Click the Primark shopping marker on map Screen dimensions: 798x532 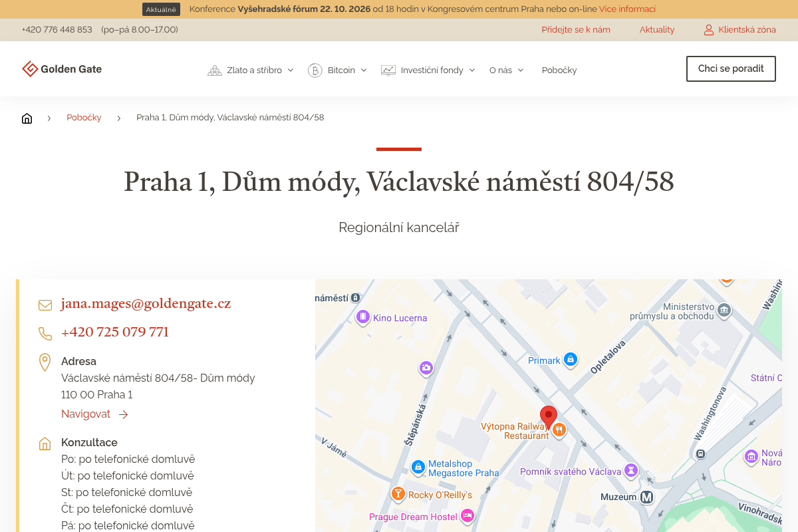tap(570, 360)
